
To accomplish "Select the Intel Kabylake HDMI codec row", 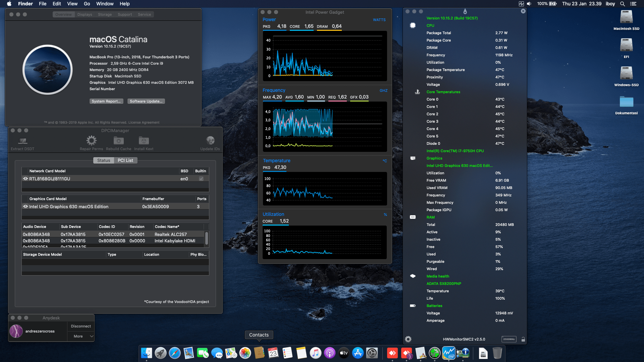I will [113, 241].
